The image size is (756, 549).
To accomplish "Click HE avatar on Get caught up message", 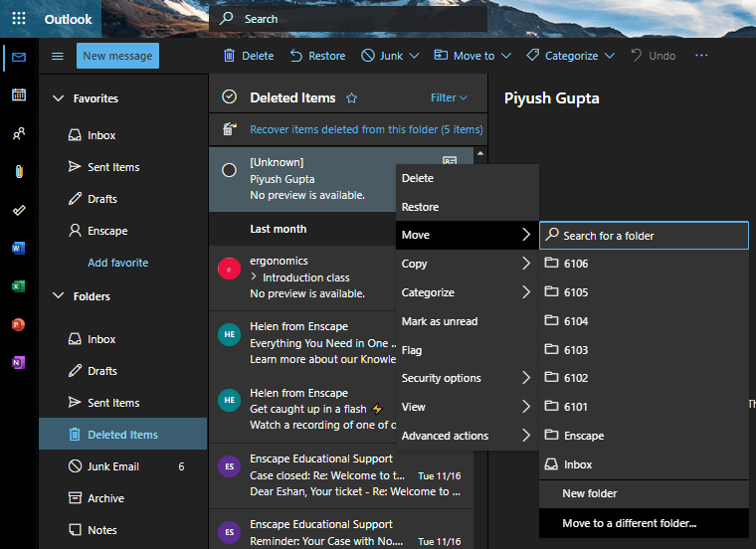I will [x=229, y=400].
